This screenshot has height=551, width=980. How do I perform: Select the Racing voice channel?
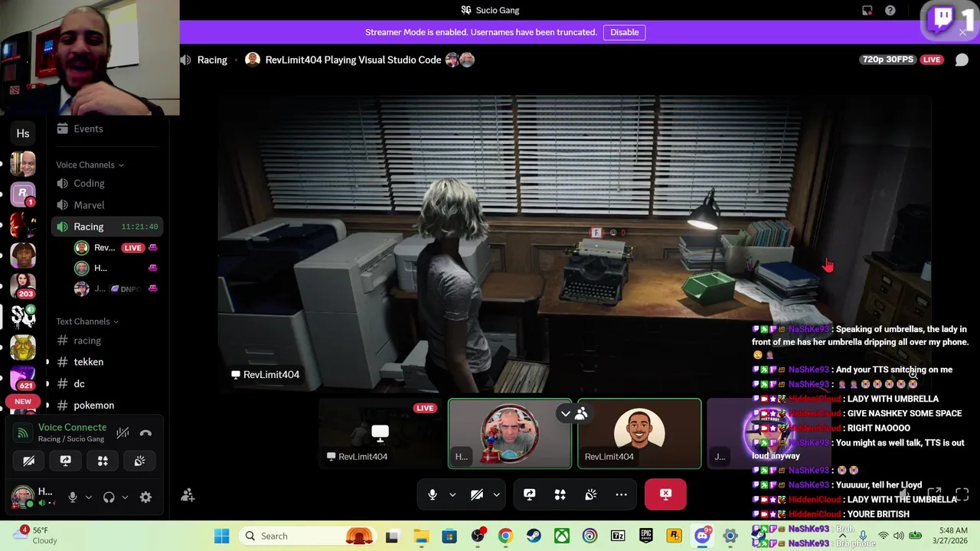click(x=107, y=227)
